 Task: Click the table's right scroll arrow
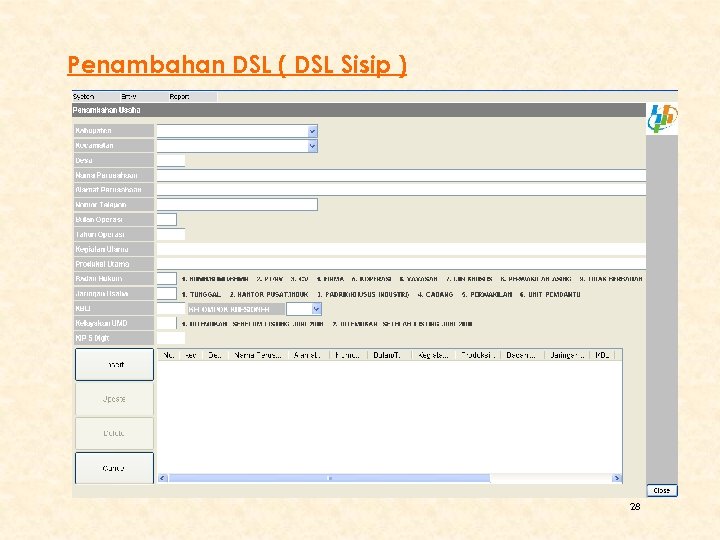pos(617,478)
